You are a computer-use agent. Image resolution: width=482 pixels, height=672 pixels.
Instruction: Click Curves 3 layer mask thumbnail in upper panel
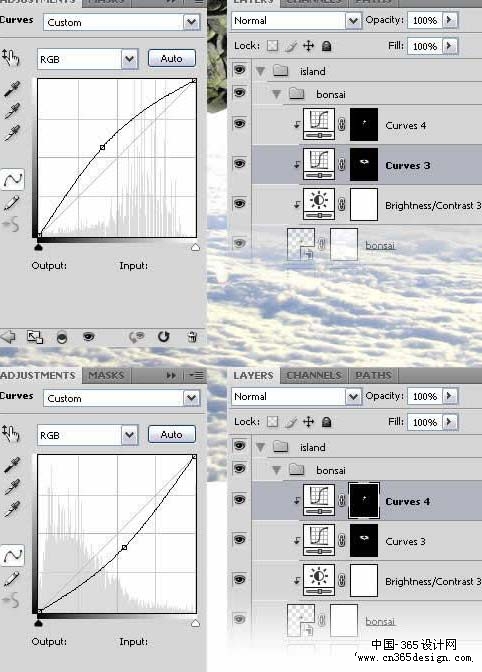(x=364, y=164)
